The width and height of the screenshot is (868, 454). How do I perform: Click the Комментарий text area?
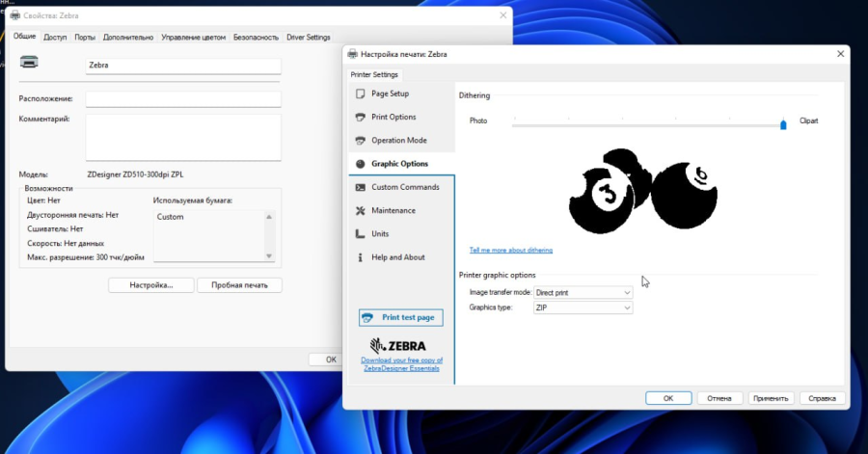coord(183,137)
